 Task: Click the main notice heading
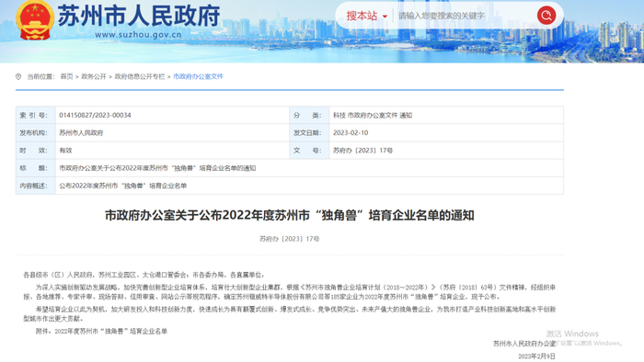[x=290, y=215]
